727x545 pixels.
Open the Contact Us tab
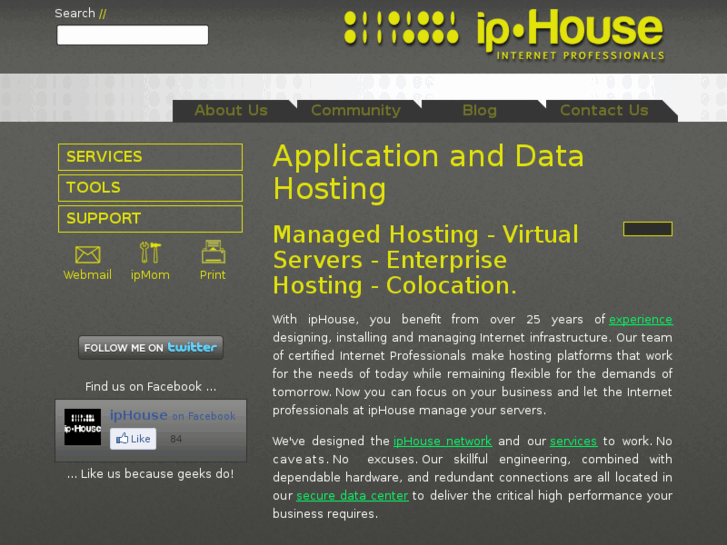point(604,110)
